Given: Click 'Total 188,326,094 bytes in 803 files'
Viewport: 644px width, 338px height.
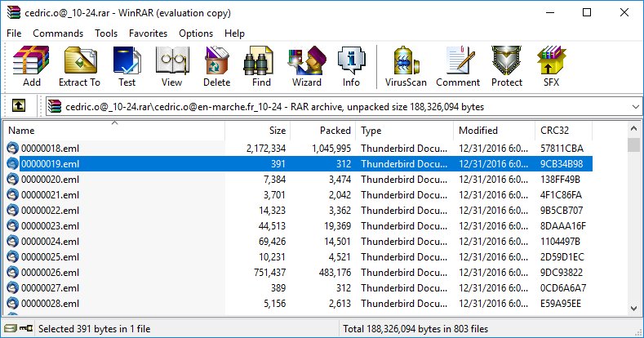Looking at the screenshot, I should [x=415, y=329].
